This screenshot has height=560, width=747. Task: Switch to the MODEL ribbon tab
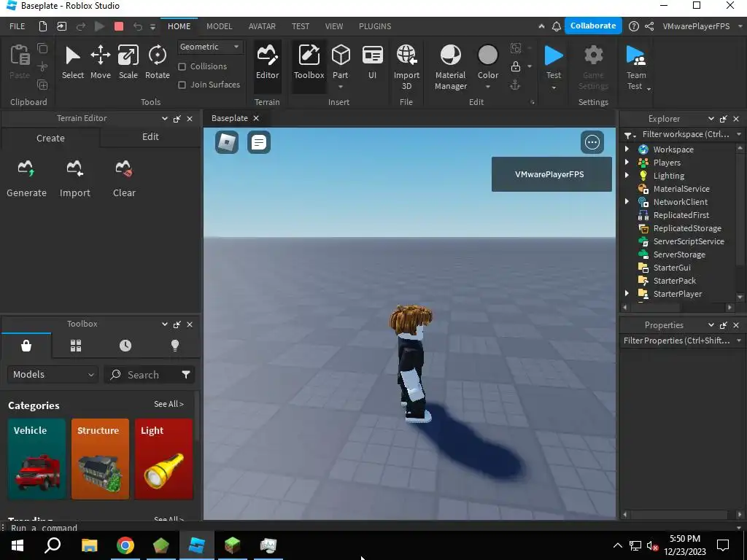click(219, 26)
